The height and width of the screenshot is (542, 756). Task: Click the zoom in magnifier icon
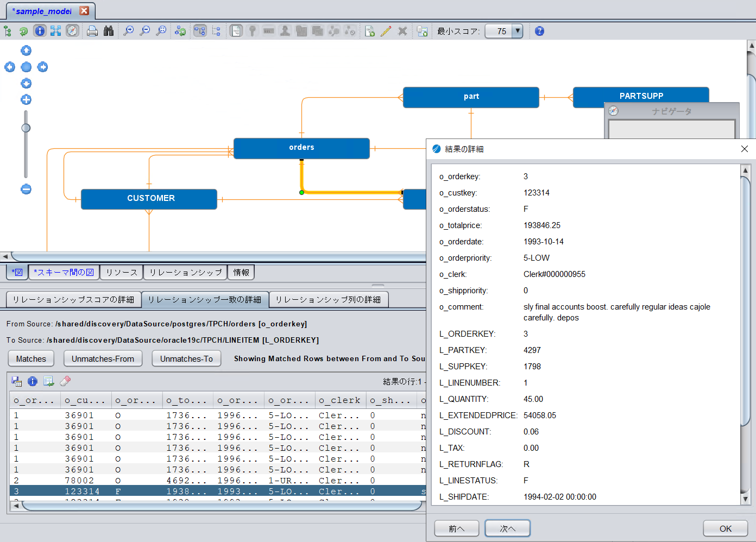(129, 31)
